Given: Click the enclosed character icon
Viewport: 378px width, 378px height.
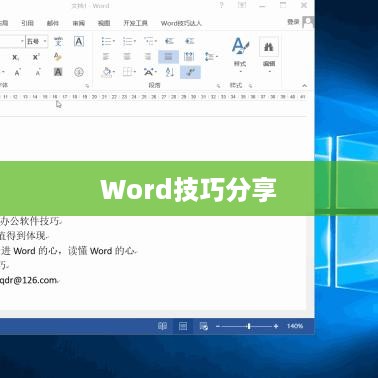Looking at the screenshot, I should tap(79, 72).
